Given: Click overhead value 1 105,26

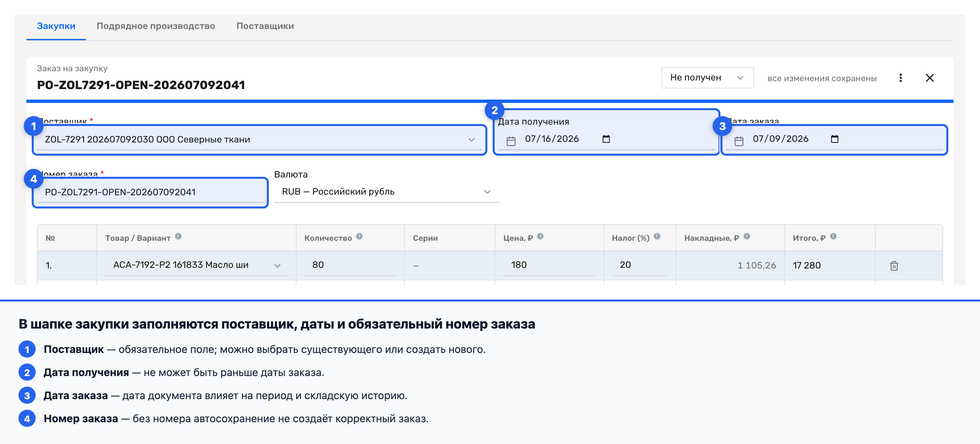Looking at the screenshot, I should (756, 265).
